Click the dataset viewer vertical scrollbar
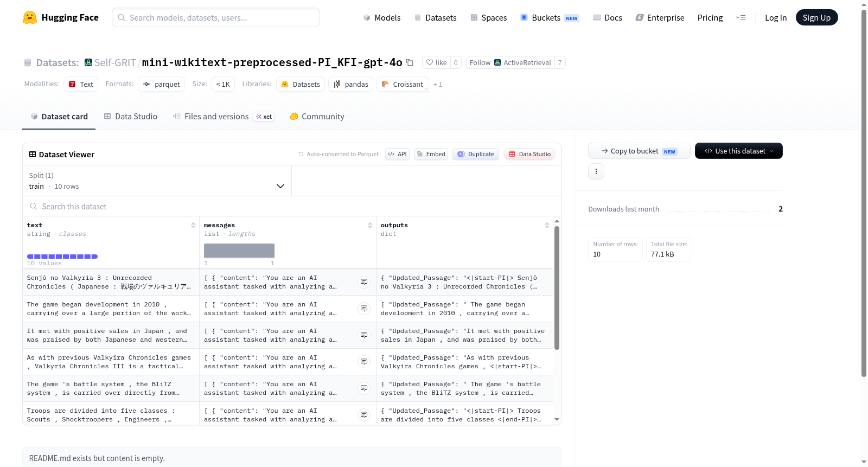 tap(557, 287)
